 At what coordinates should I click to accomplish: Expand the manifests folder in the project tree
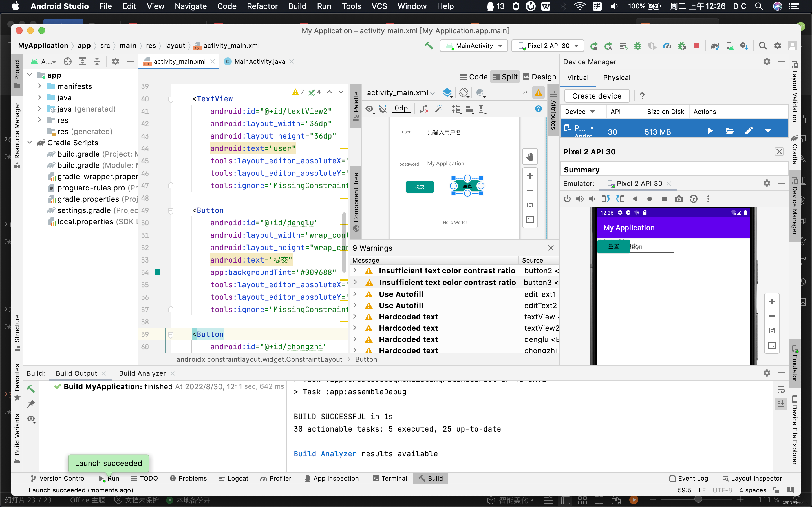point(39,86)
